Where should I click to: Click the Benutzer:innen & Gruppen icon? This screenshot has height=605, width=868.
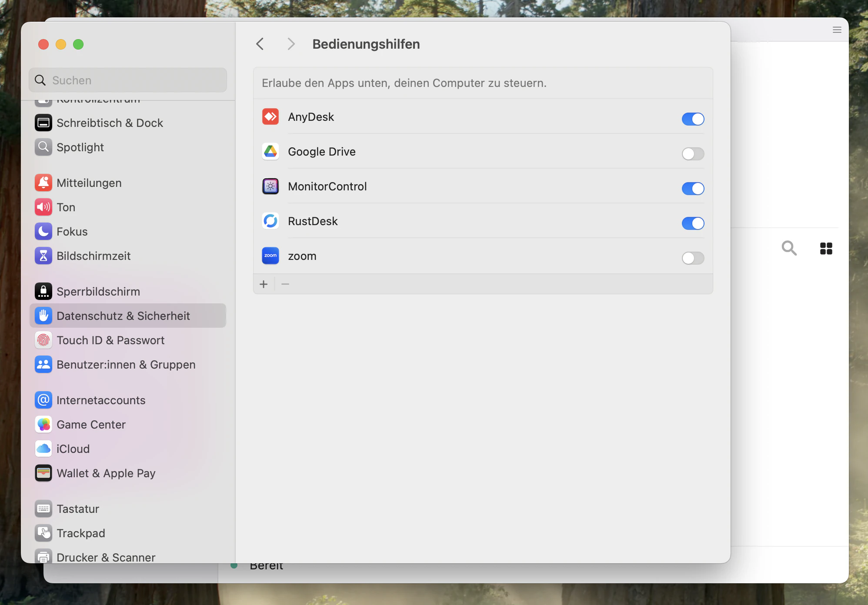coord(43,365)
